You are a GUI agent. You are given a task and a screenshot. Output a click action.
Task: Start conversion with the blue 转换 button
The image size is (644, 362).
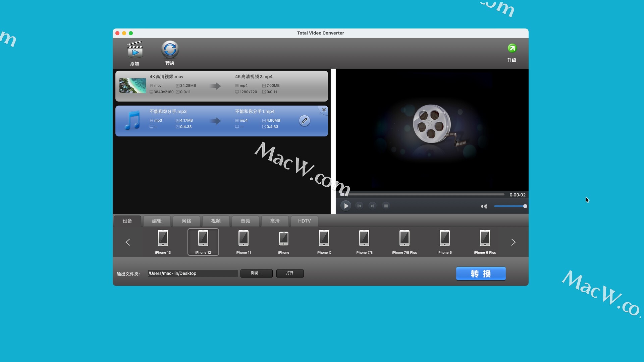point(481,274)
